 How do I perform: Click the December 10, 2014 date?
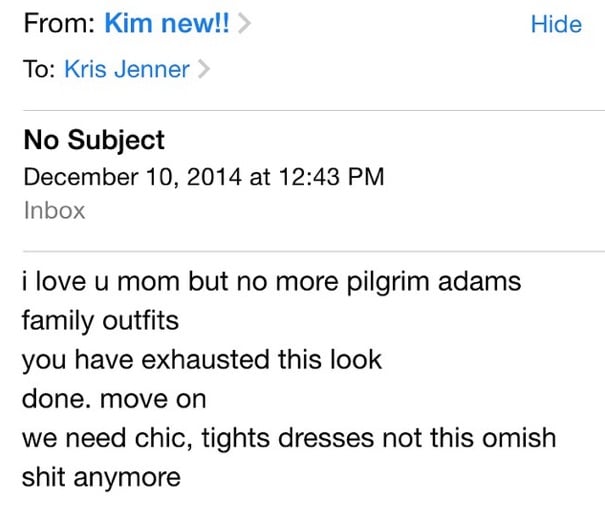coord(133,177)
